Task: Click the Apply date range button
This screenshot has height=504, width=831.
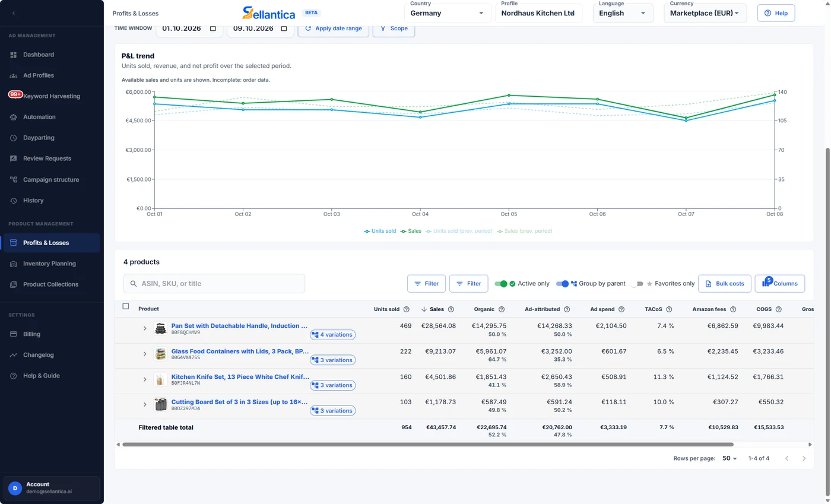Action: point(333,28)
